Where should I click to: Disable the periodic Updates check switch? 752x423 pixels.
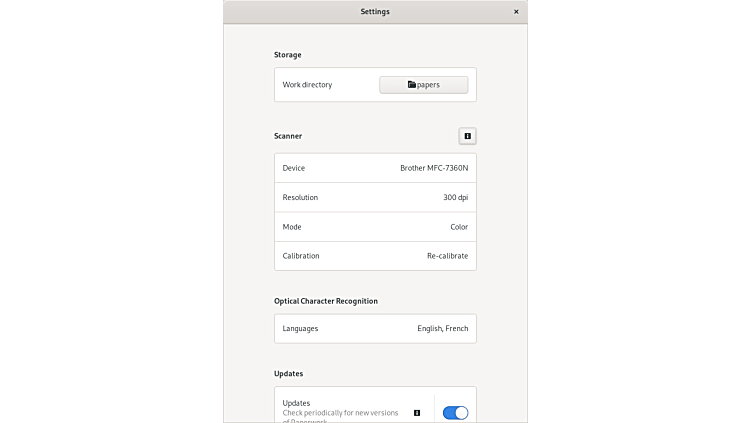[x=455, y=412]
